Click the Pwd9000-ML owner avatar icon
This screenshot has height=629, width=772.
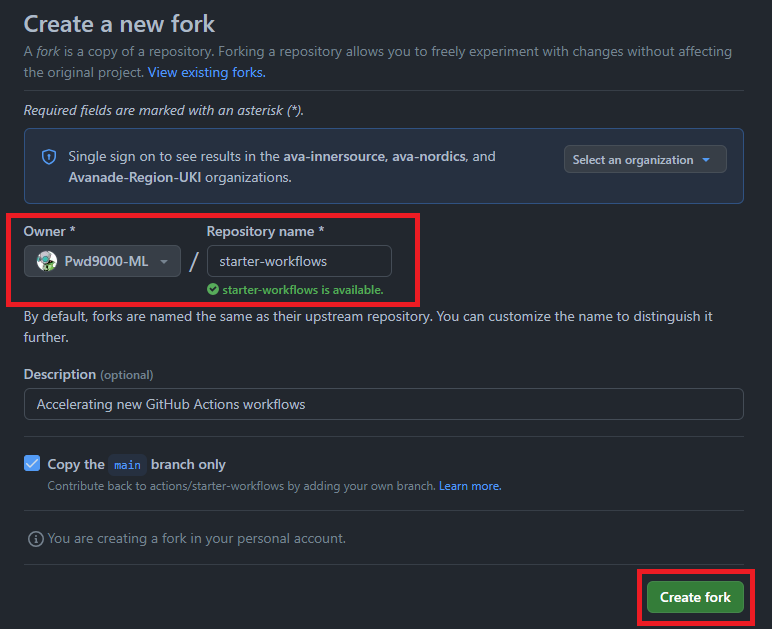47,261
